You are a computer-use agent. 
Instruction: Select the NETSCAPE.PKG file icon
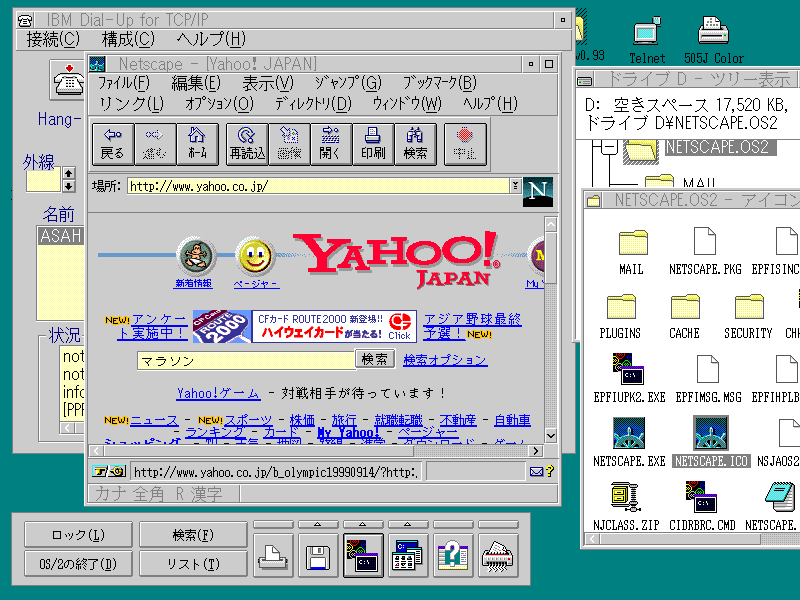[705, 241]
